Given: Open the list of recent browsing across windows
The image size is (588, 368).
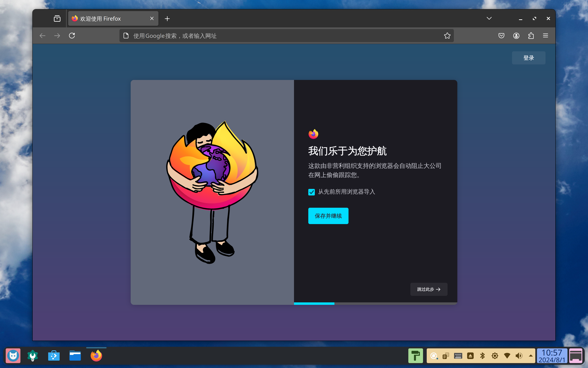Looking at the screenshot, I should 57,18.
